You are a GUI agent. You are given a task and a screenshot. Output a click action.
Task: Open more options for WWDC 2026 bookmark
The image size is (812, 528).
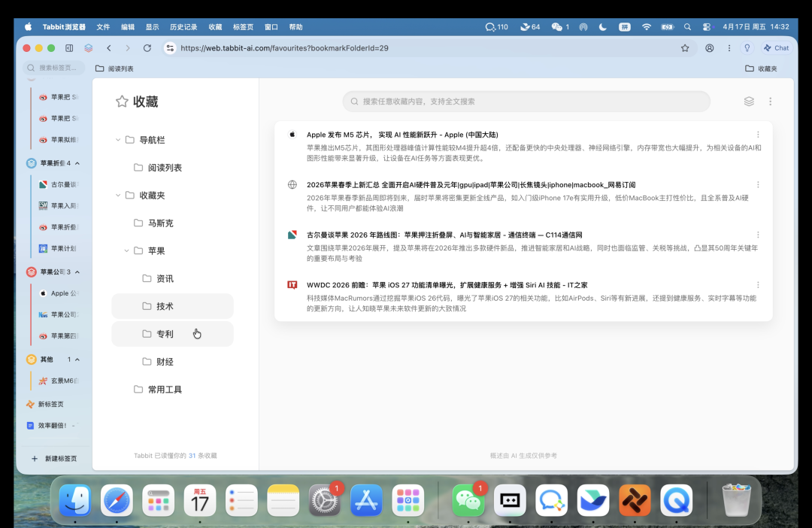click(758, 285)
